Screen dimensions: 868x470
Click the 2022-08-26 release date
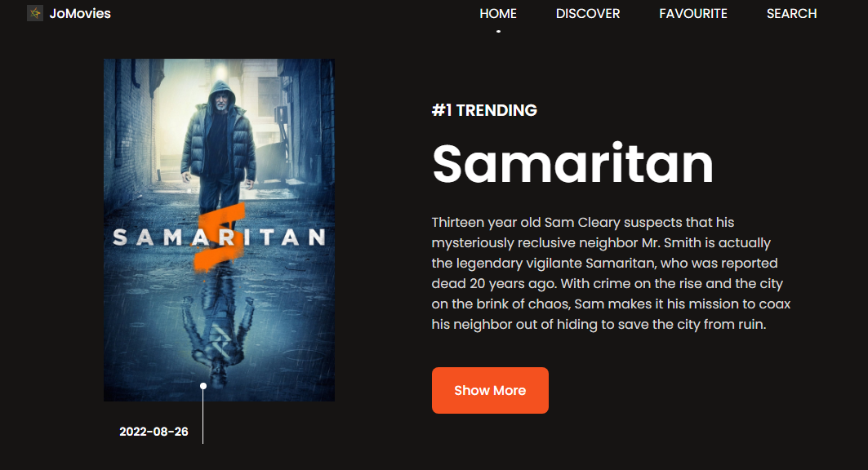154,432
